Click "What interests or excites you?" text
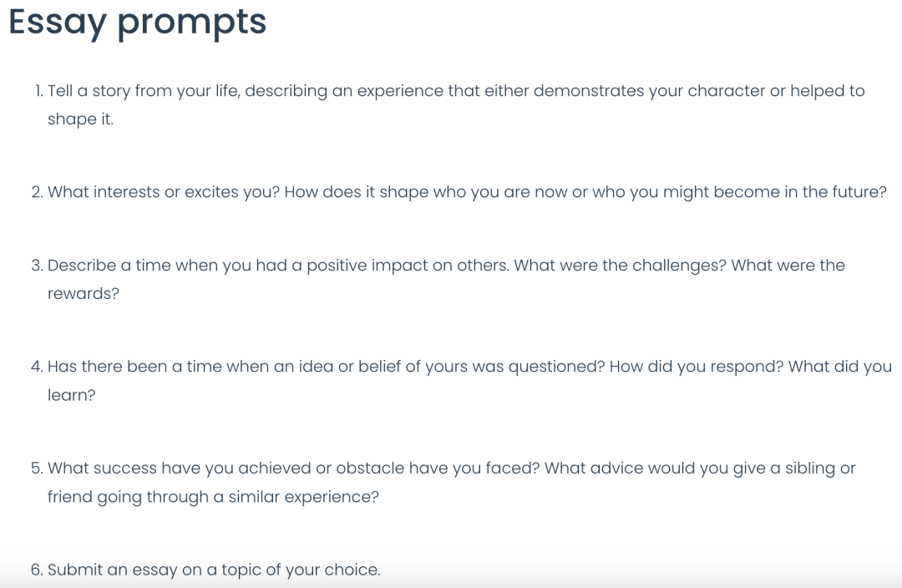The height and width of the screenshot is (588, 902). click(x=164, y=192)
